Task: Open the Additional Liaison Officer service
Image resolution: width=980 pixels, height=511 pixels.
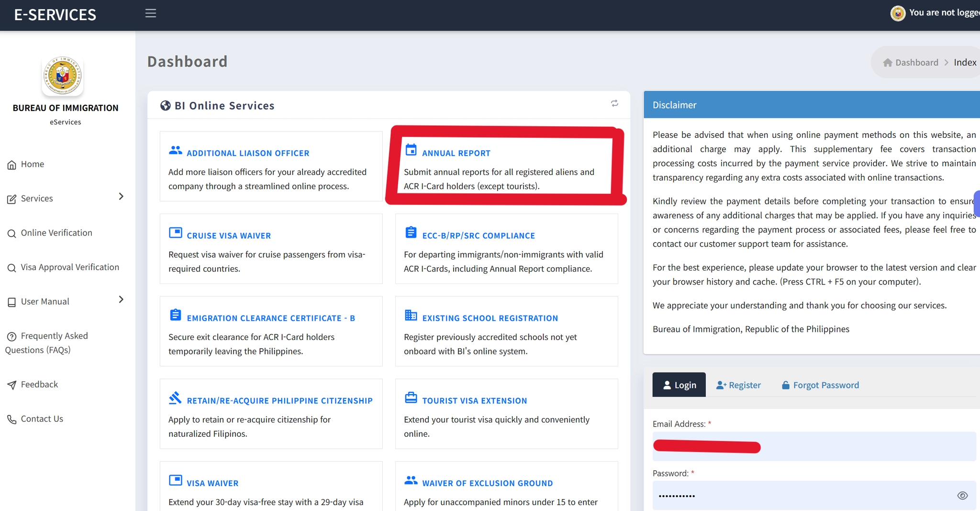Action: (248, 153)
